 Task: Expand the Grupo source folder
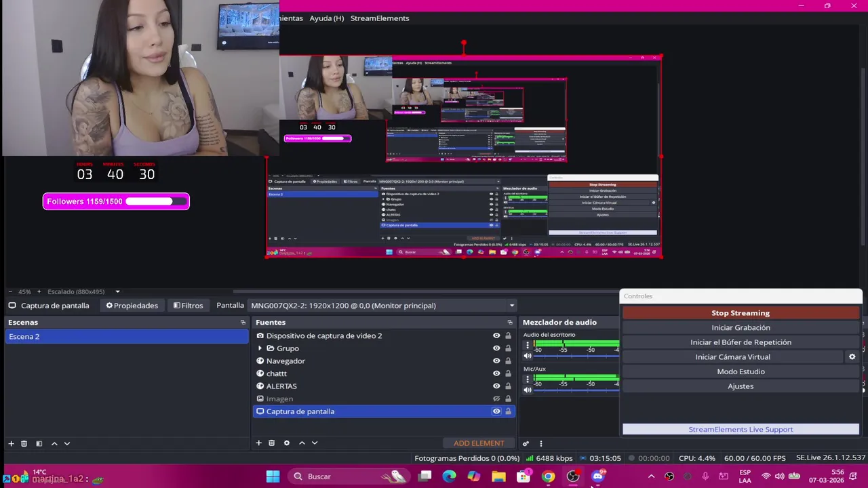pyautogui.click(x=260, y=348)
